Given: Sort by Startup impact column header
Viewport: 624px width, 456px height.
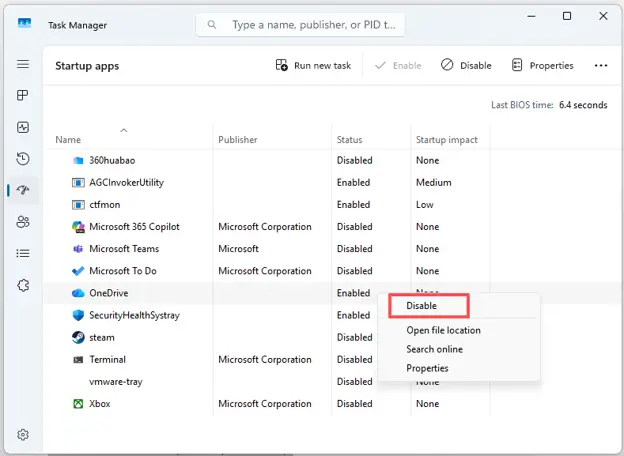Looking at the screenshot, I should pos(447,140).
